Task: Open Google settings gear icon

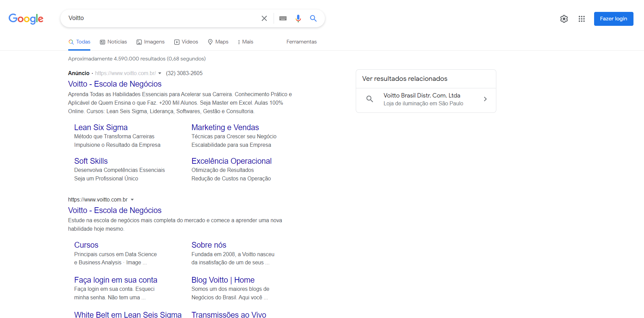Action: click(564, 19)
